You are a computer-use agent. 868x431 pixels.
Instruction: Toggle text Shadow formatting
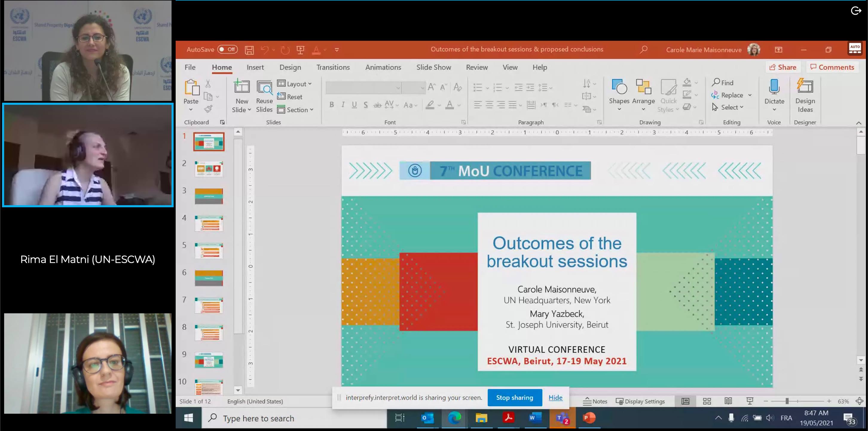pyautogui.click(x=366, y=105)
